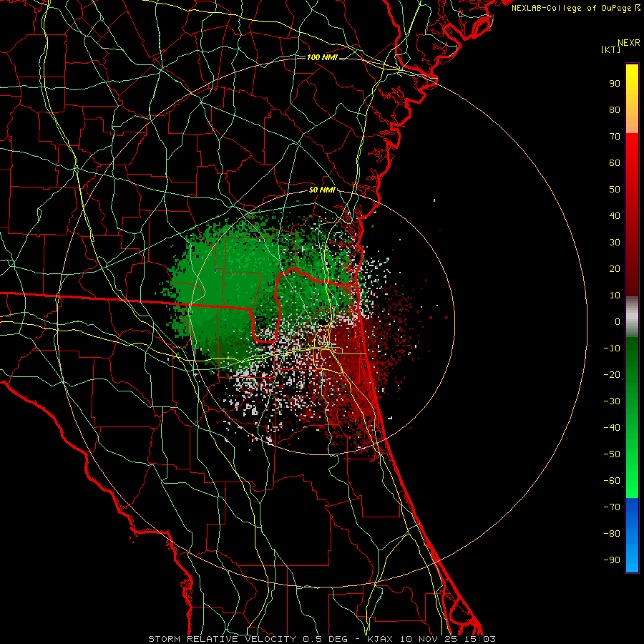Image resolution: width=644 pixels, height=644 pixels.
Task: Click the -10 value on the velocity scale
Action: (612, 348)
